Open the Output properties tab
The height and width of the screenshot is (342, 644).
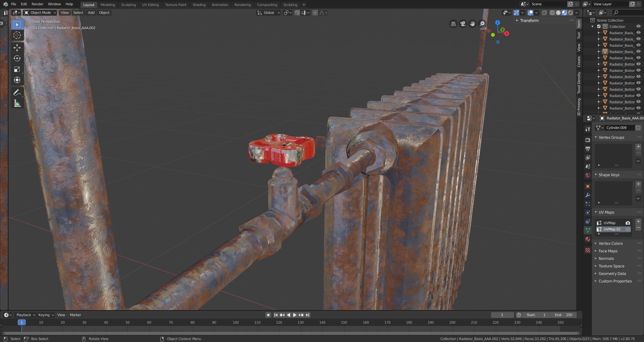588,149
